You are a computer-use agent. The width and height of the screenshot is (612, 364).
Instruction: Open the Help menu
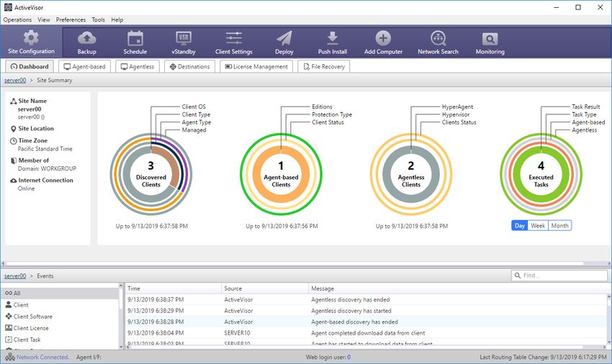(117, 19)
